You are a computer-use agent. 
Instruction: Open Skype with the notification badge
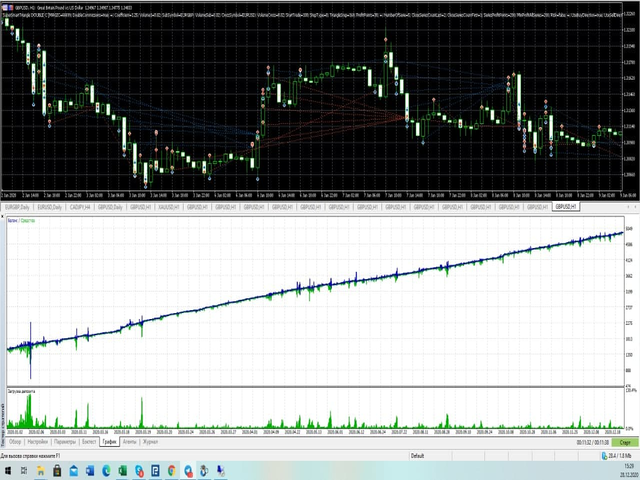point(139,471)
